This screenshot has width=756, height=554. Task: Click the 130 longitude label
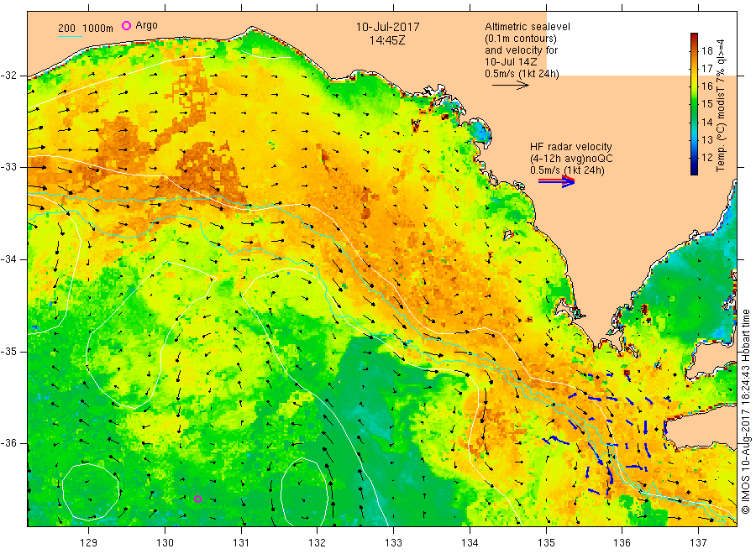click(x=165, y=543)
